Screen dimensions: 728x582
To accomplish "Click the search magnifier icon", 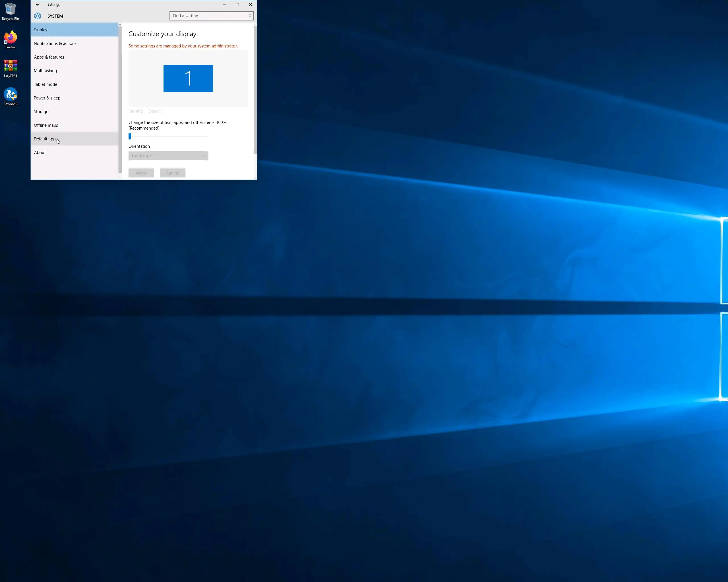I will 249,16.
